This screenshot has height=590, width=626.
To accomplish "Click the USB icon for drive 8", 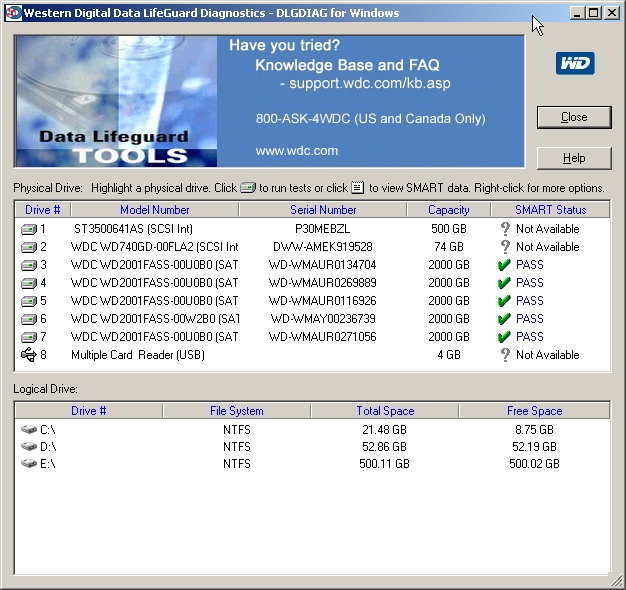I will point(29,354).
